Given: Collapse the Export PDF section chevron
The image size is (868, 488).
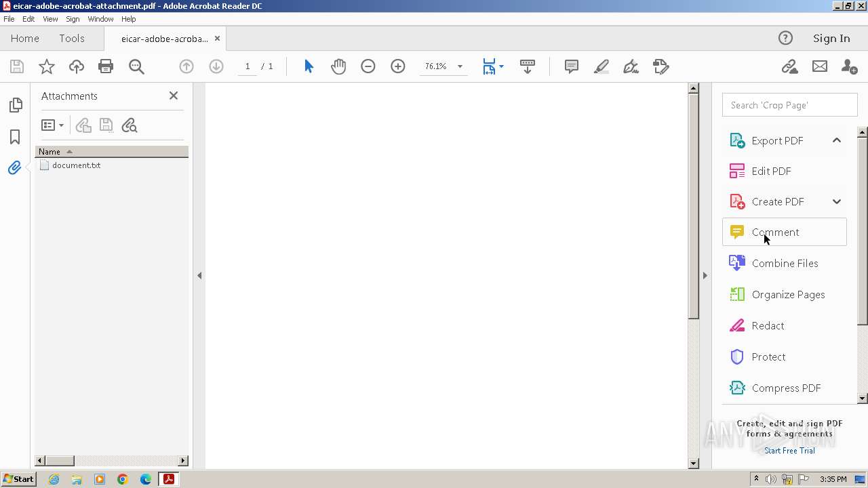Looking at the screenshot, I should point(837,140).
